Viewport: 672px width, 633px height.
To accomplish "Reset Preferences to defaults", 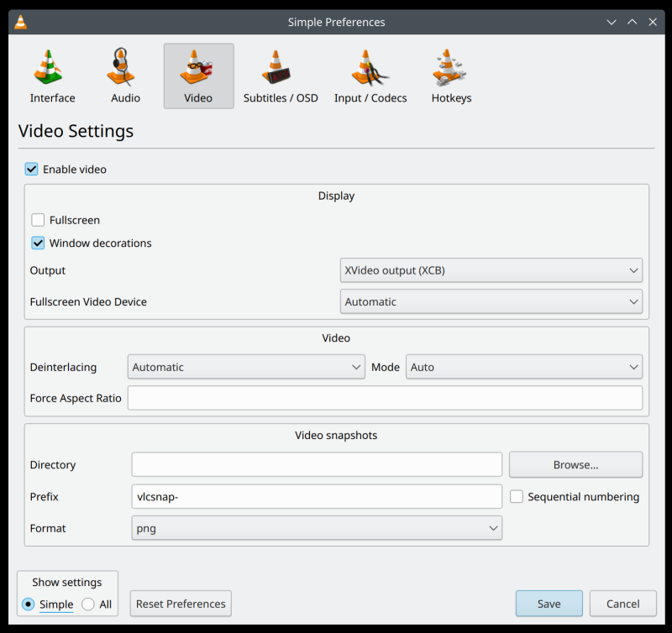I will point(180,604).
